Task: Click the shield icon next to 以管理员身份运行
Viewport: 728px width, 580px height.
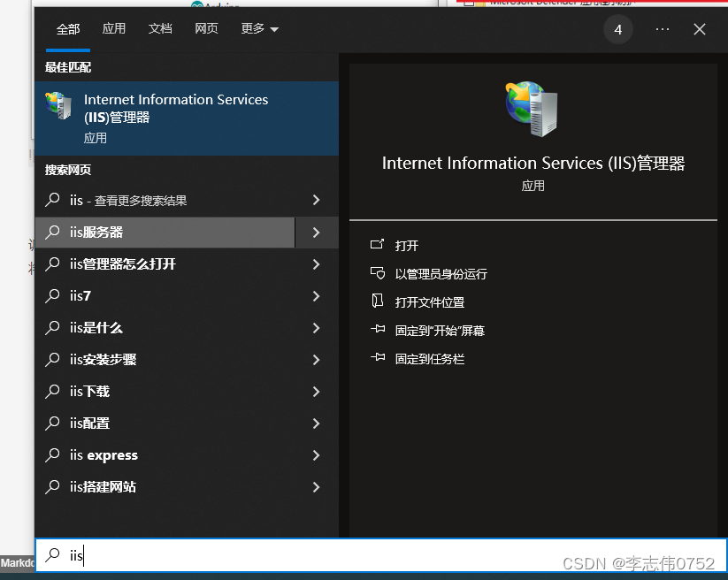Action: pos(378,273)
